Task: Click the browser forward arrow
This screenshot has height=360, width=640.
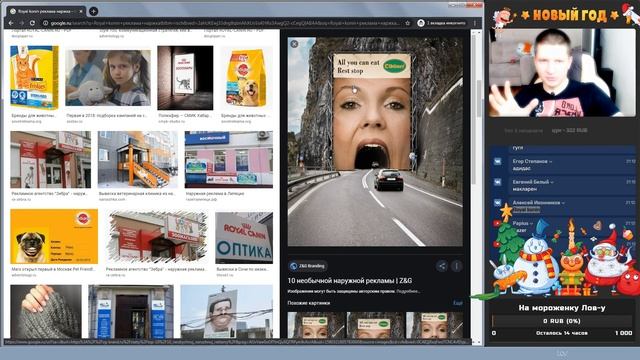Action: click(22, 23)
